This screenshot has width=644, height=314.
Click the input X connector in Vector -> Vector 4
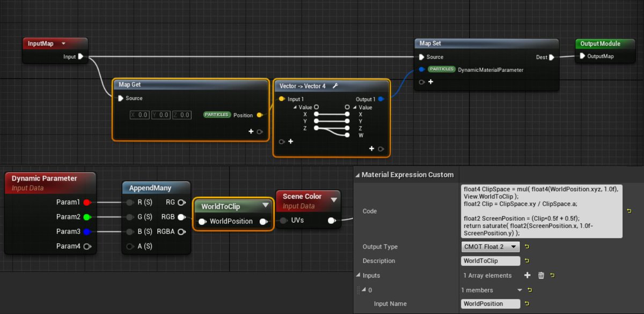(316, 114)
